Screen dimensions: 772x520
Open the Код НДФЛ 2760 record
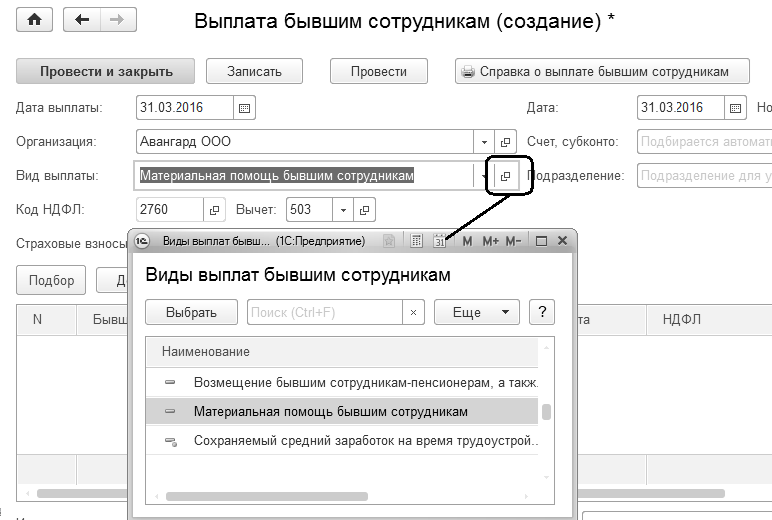point(214,210)
